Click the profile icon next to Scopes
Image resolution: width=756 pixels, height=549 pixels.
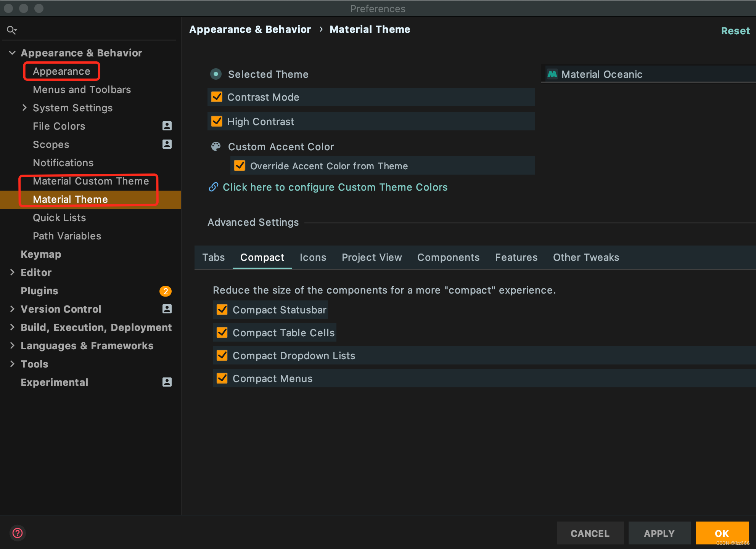[x=167, y=144]
